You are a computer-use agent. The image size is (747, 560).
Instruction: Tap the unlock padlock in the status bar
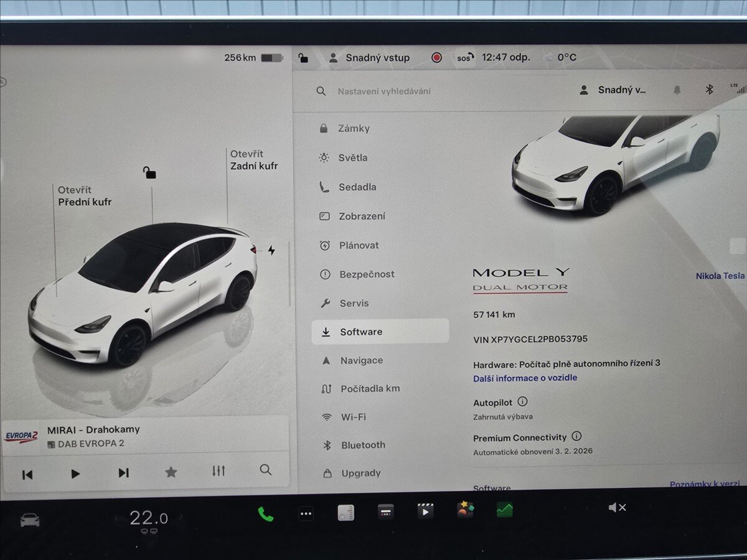coord(304,57)
